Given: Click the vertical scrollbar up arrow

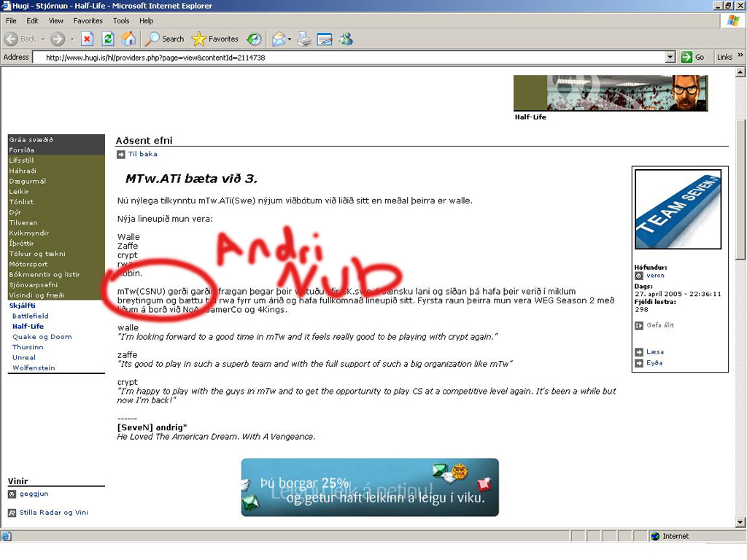Looking at the screenshot, I should coord(740,72).
